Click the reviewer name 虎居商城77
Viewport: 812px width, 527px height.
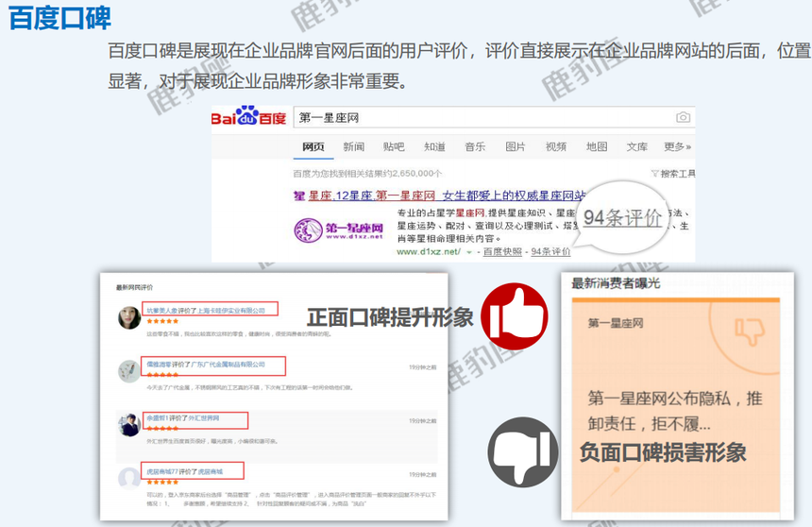(162, 471)
